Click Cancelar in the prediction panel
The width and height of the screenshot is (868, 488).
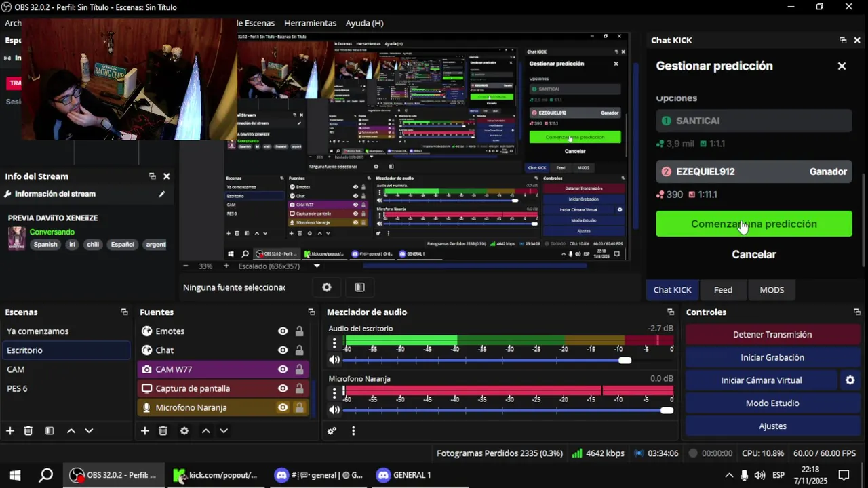tap(753, 254)
